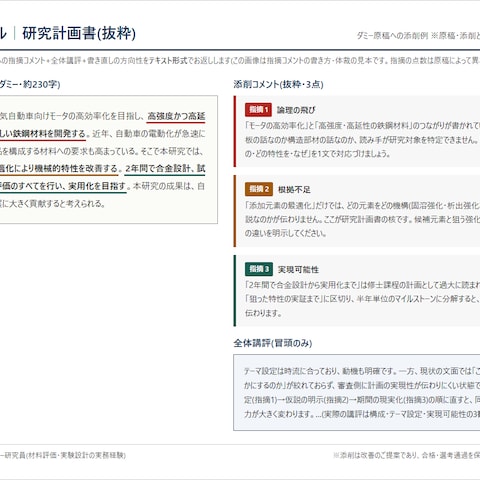480x480 pixels.
Task: Click the 指摘3 closing line 伝わります。
Action: pyautogui.click(x=263, y=313)
